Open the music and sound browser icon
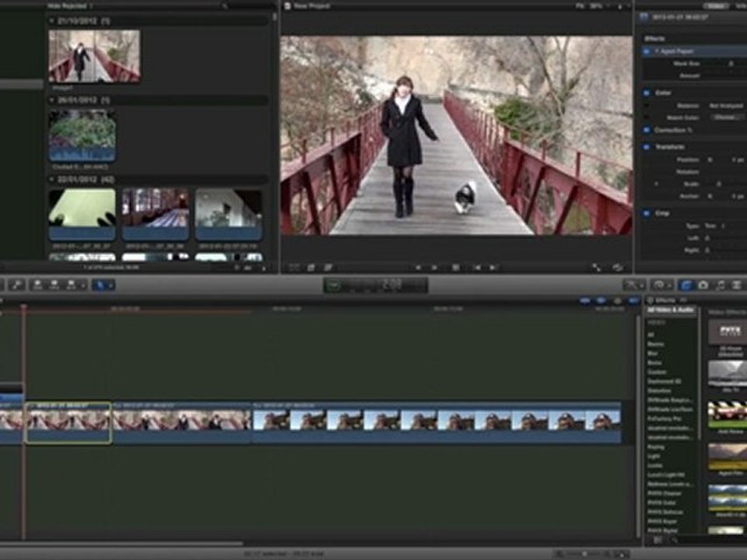747x560 pixels. 720,285
